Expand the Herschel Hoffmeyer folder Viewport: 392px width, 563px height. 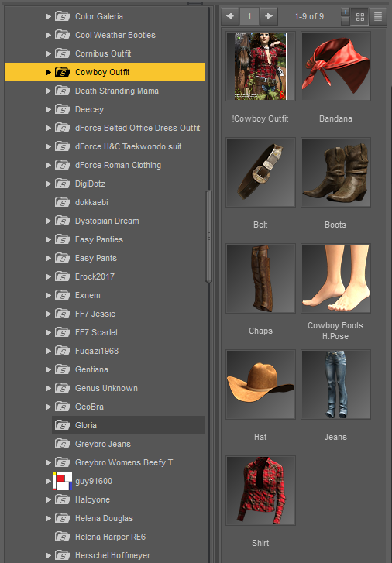pos(49,555)
